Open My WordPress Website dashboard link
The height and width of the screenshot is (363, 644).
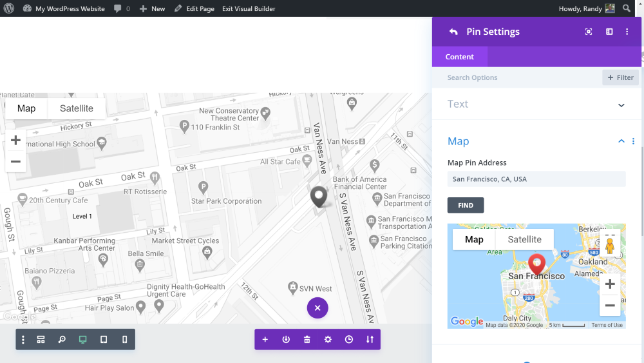pyautogui.click(x=64, y=8)
